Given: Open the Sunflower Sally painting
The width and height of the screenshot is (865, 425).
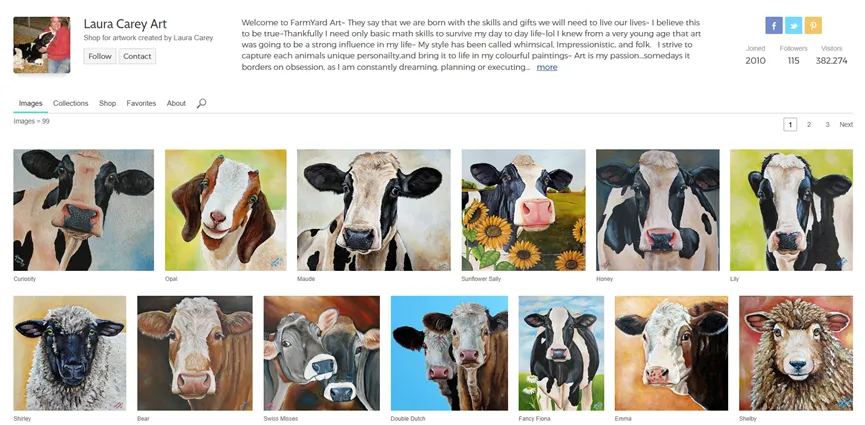Looking at the screenshot, I should click(x=523, y=210).
